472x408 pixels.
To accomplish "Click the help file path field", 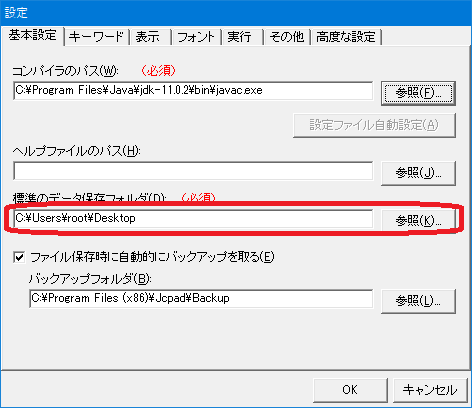I will (x=193, y=171).
